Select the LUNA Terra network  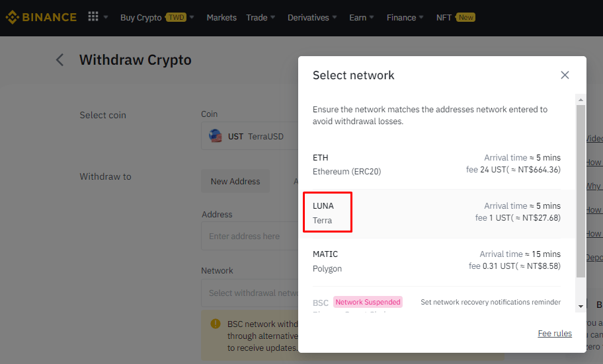(436, 213)
